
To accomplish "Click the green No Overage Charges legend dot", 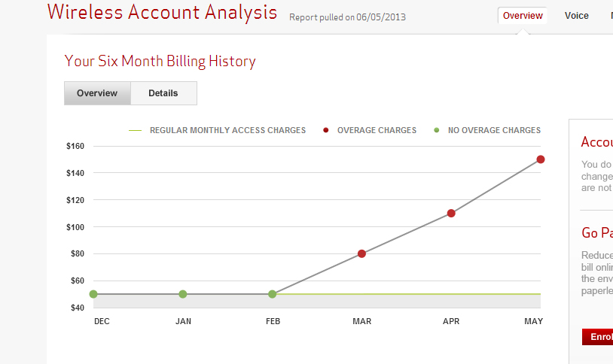I will (x=436, y=130).
